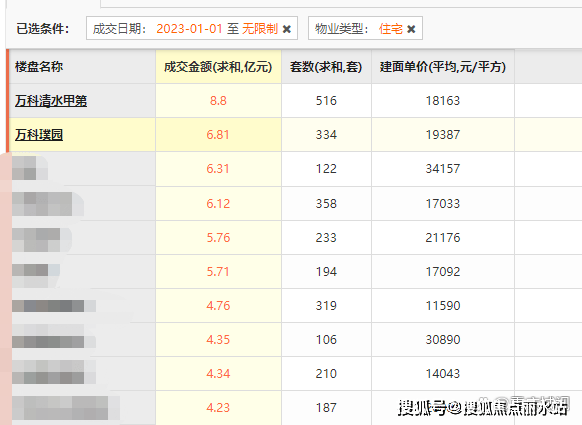582x425 pixels.
Task: Select the 6.81 transaction amount cell
Action: click(x=218, y=134)
